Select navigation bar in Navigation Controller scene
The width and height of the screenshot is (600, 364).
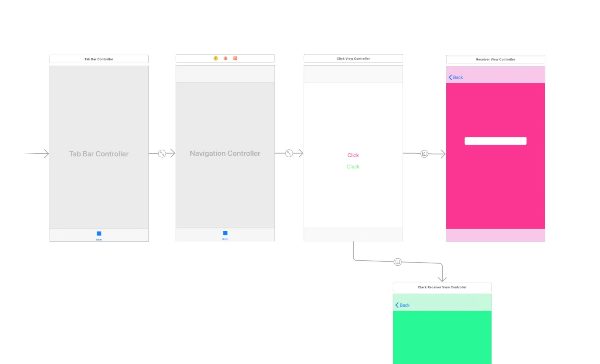click(225, 74)
